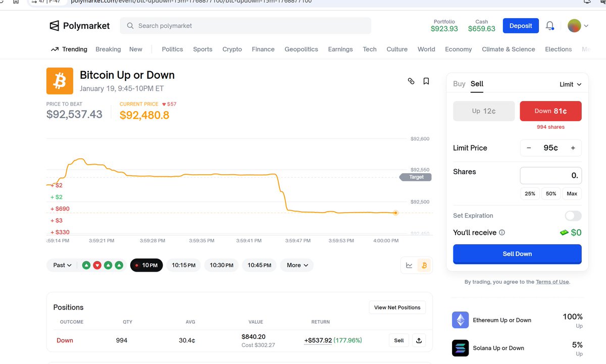Open Portfolio balance $923.93
Viewport: 606px width, 364px height.
444,26
